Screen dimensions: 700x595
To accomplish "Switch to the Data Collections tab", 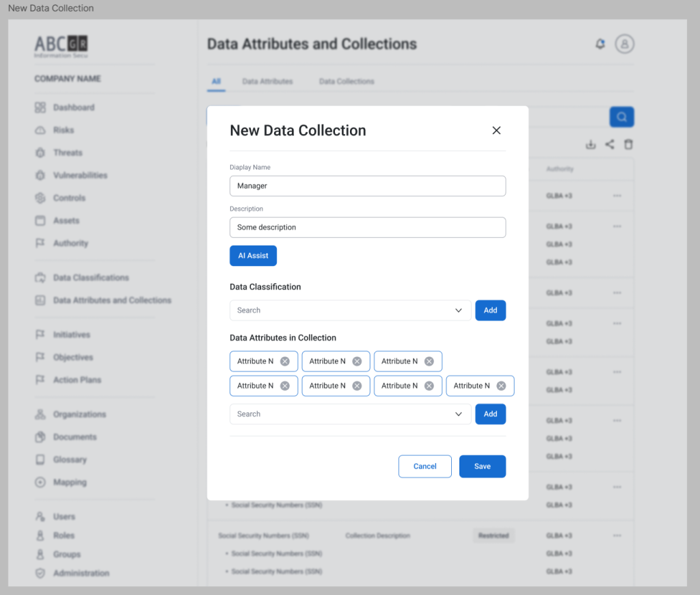I will 347,81.
